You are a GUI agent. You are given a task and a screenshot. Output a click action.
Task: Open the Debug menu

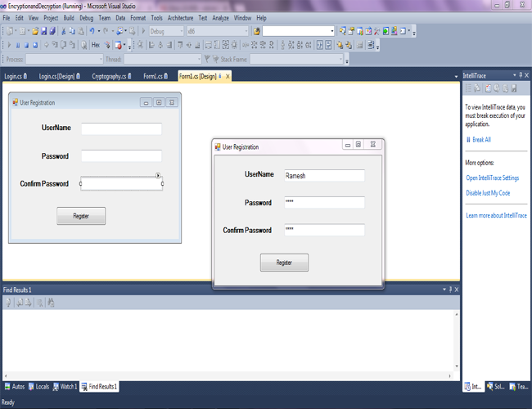pos(86,18)
